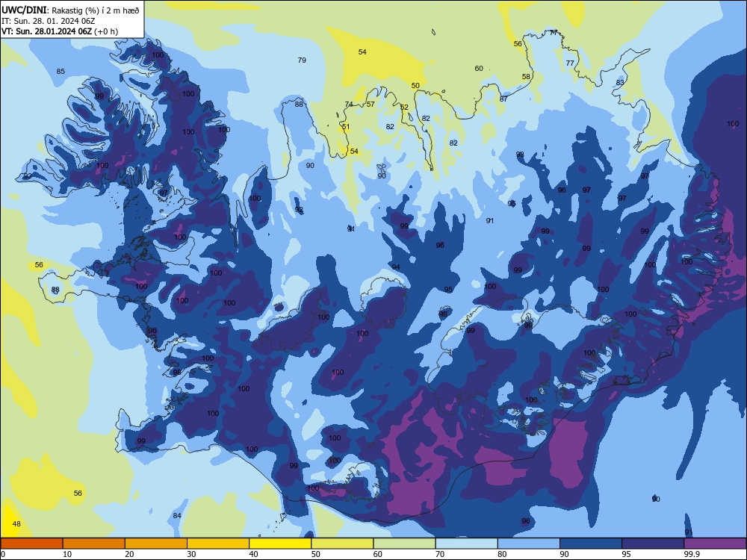Click the map value 87 on the north coast
This screenshot has height=560, width=747.
pyautogui.click(x=503, y=99)
